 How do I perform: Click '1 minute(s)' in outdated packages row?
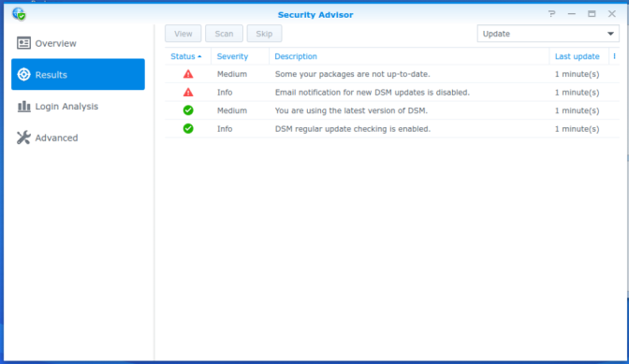pyautogui.click(x=577, y=74)
